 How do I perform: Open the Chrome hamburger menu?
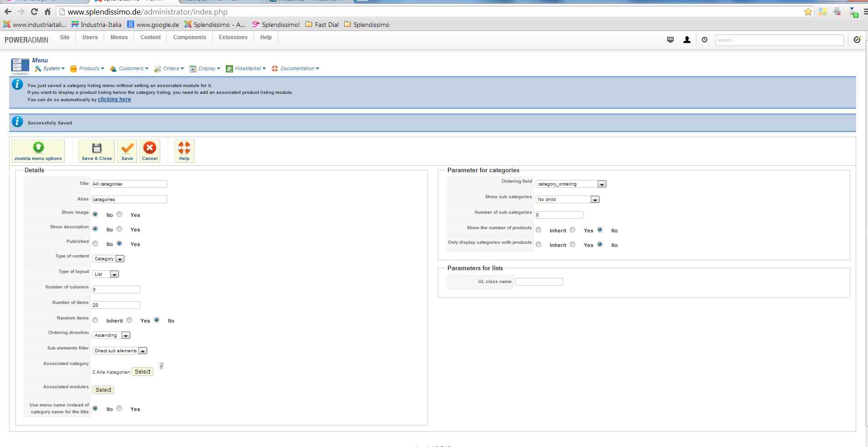(865, 12)
